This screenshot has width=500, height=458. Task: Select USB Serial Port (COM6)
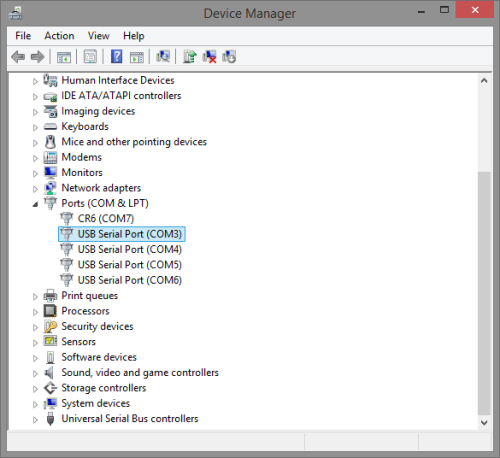[x=130, y=280]
